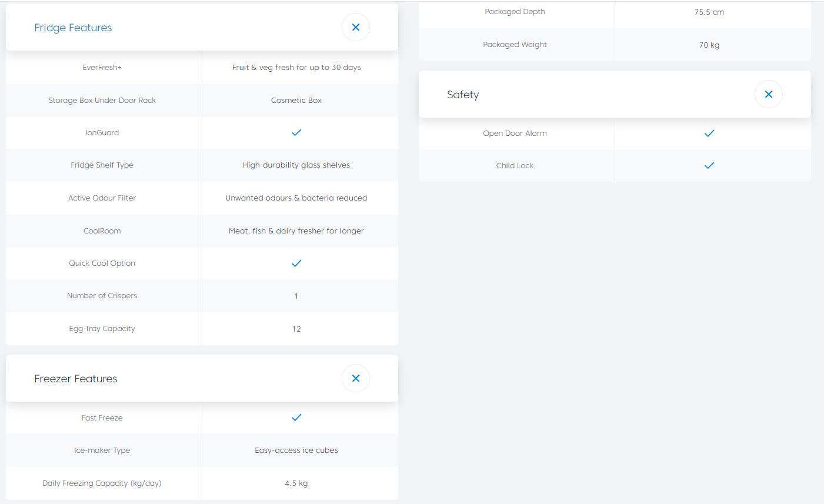Select the Fridge Shelf Type label

click(x=102, y=165)
